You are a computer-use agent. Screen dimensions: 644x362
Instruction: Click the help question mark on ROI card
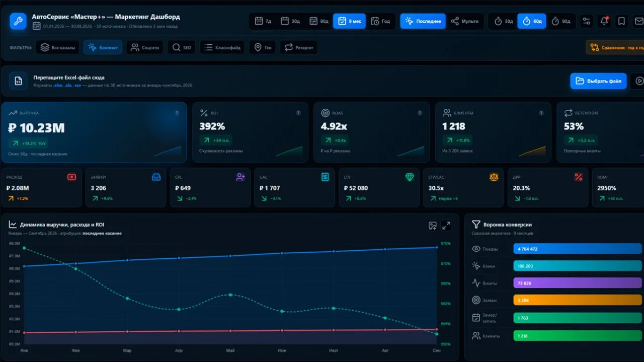[298, 113]
